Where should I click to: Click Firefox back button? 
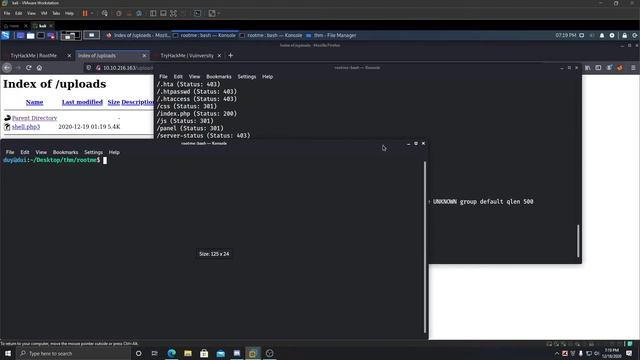click(x=7, y=68)
